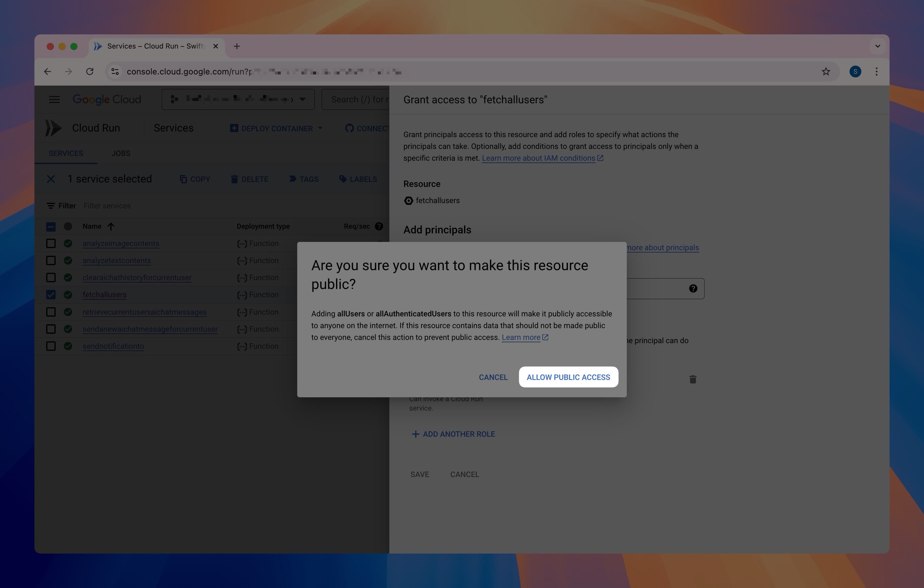The height and width of the screenshot is (588, 924).
Task: Click the Deployment type column header
Action: point(263,226)
